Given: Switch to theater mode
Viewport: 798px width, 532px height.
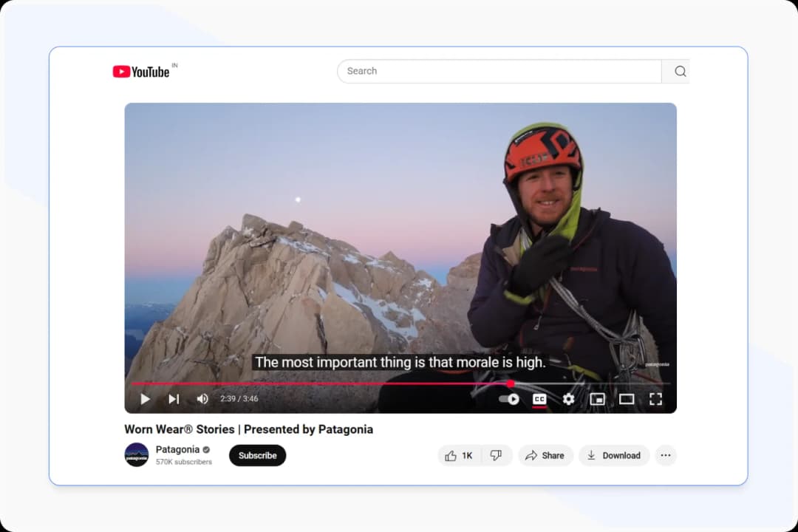Looking at the screenshot, I should 627,398.
